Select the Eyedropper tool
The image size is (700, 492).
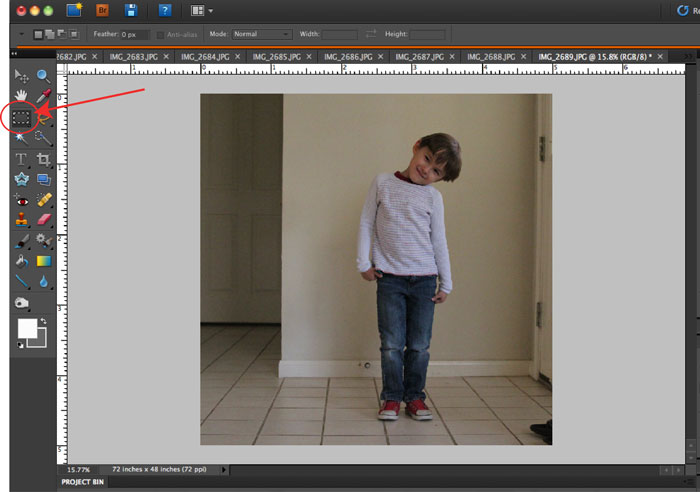click(43, 96)
